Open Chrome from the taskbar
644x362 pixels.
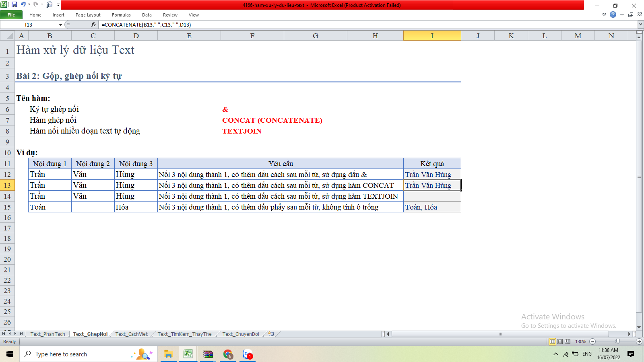228,354
